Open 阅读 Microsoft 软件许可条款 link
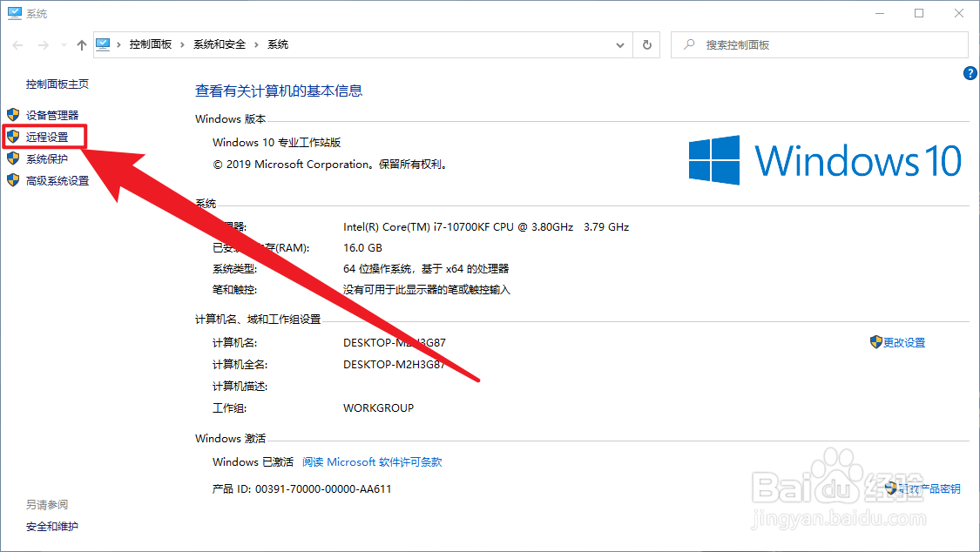 point(372,462)
